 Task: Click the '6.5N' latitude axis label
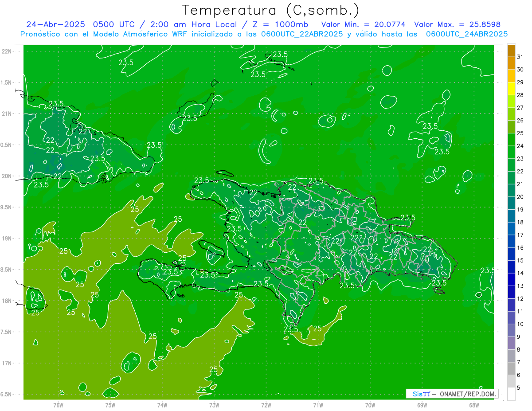click(x=7, y=395)
